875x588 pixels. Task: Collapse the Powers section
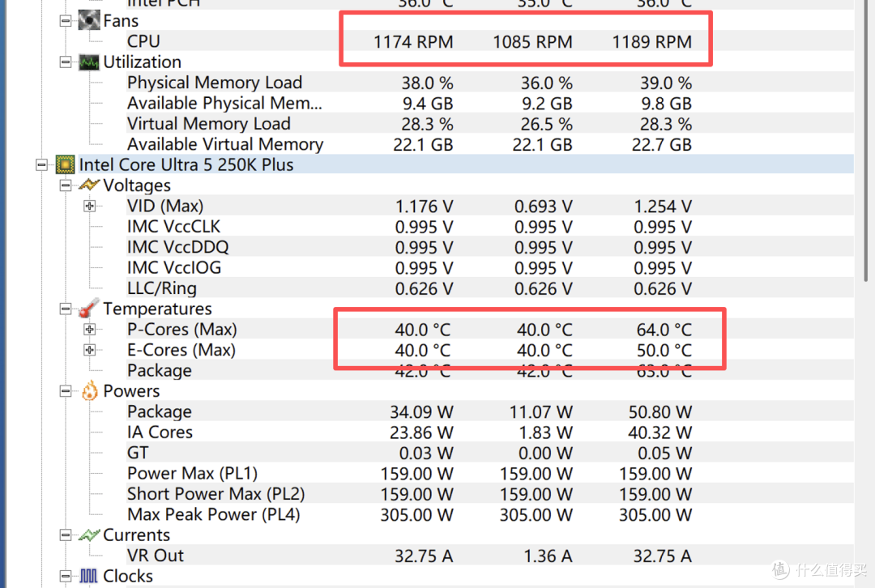tap(66, 391)
